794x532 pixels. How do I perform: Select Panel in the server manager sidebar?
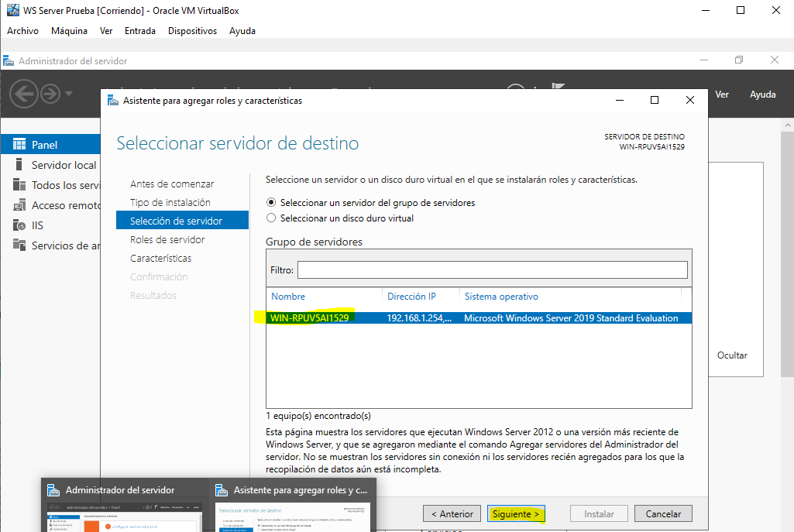point(50,145)
